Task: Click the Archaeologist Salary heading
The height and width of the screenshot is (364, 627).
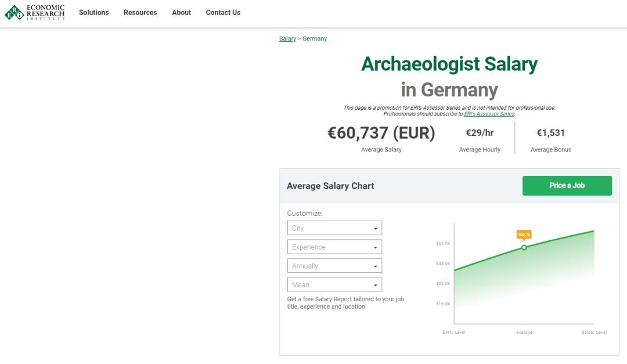Action: click(x=449, y=64)
